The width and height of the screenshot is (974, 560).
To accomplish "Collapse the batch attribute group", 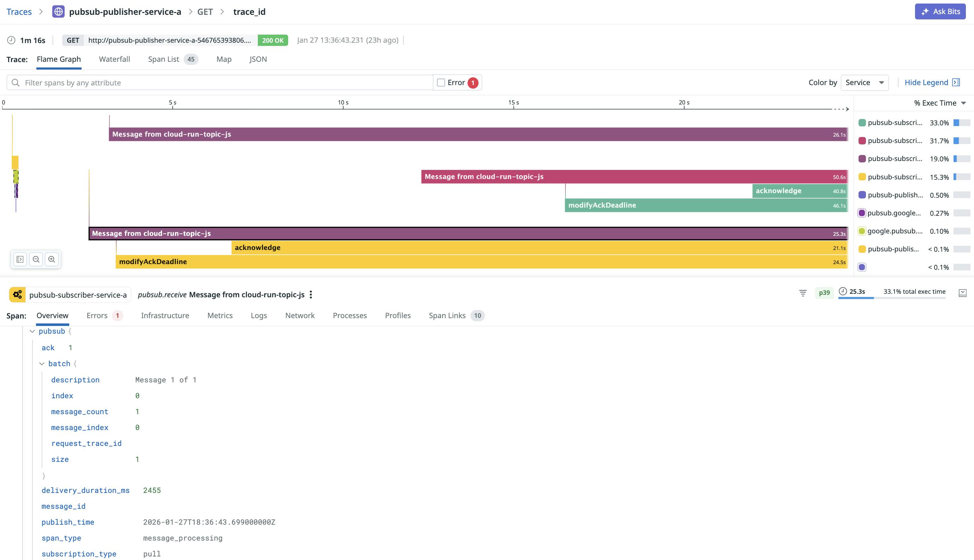I will pyautogui.click(x=42, y=363).
